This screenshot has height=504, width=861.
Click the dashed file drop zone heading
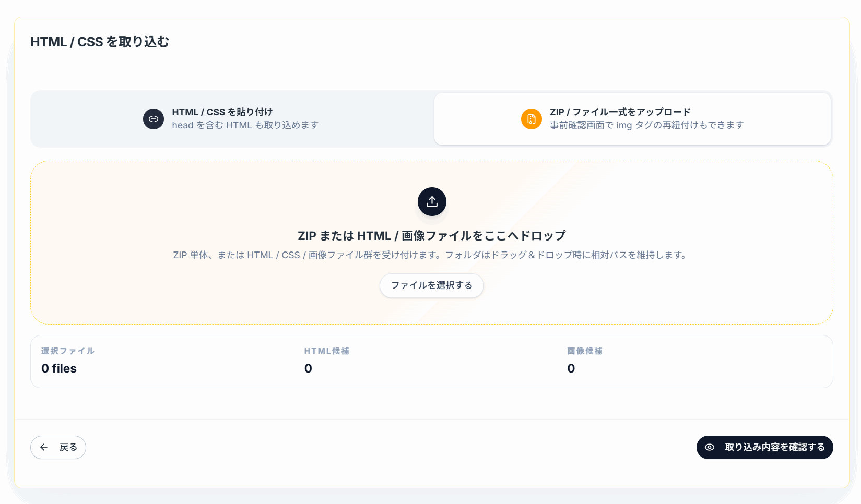coord(432,236)
